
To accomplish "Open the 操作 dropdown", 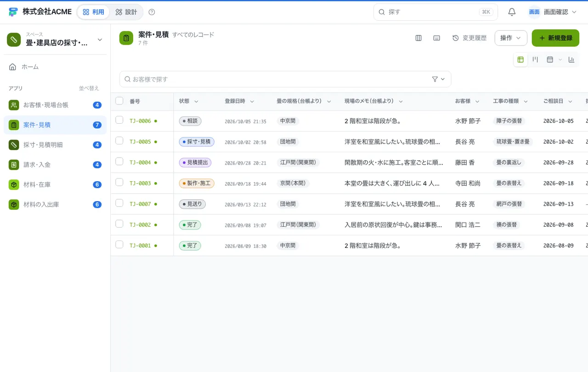I will (511, 38).
